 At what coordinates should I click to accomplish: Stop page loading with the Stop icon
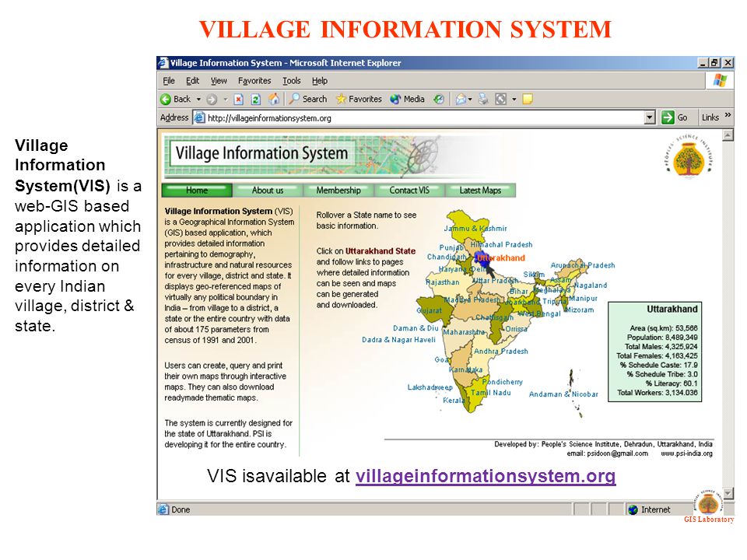pos(239,100)
